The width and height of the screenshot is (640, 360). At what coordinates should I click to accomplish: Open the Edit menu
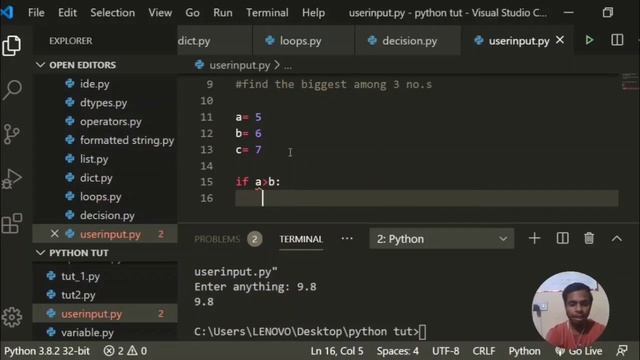click(67, 13)
